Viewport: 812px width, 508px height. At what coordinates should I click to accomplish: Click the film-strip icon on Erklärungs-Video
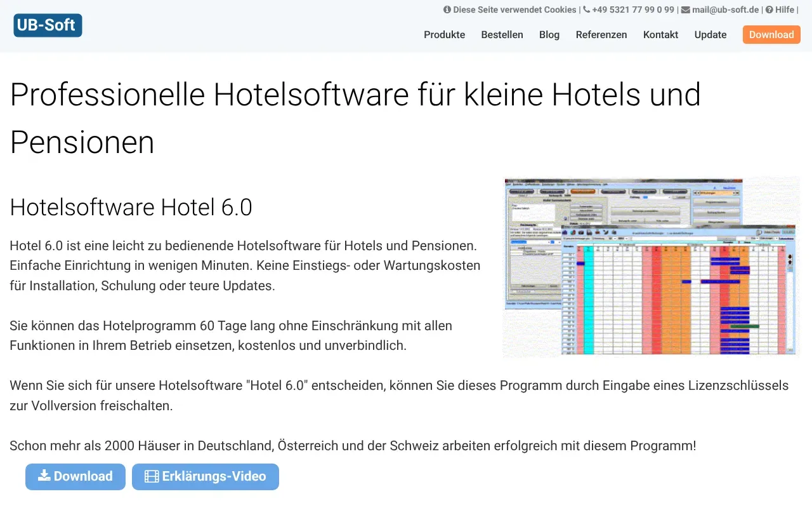pyautogui.click(x=151, y=476)
